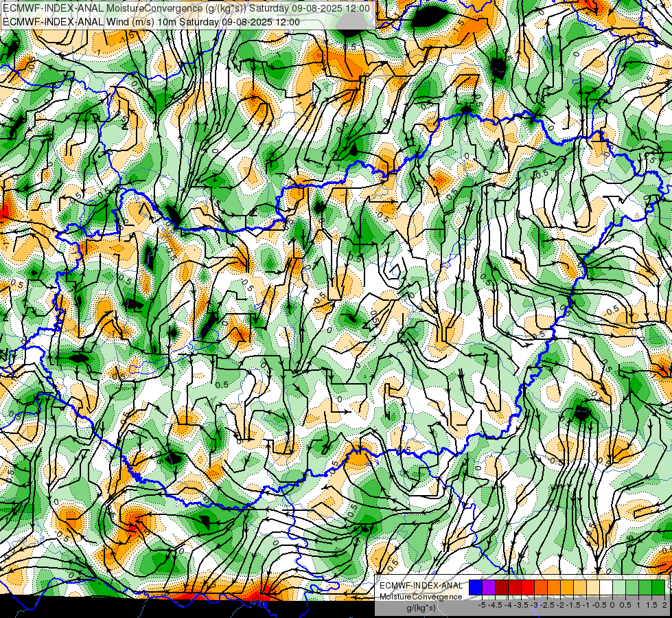Click the legend label ECMWF-INDEX-ANAL
The width and height of the screenshot is (672, 618).
tap(421, 586)
